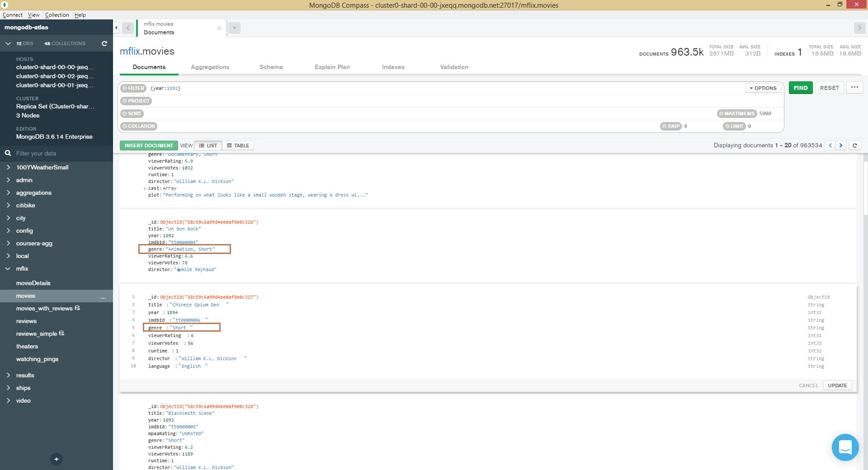Open the Collection menu

57,15
